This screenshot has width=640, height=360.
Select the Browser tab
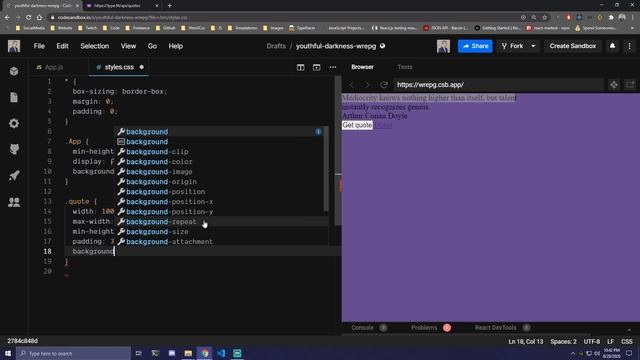362,67
